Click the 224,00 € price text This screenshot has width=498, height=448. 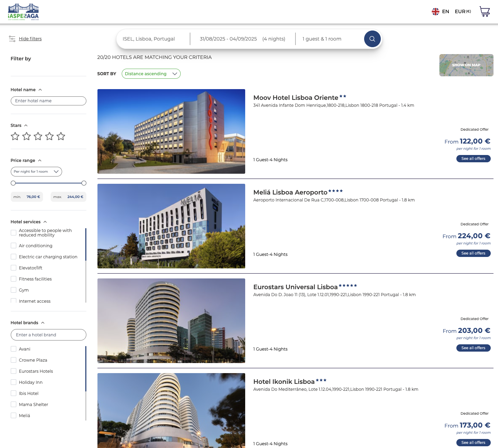tap(474, 236)
